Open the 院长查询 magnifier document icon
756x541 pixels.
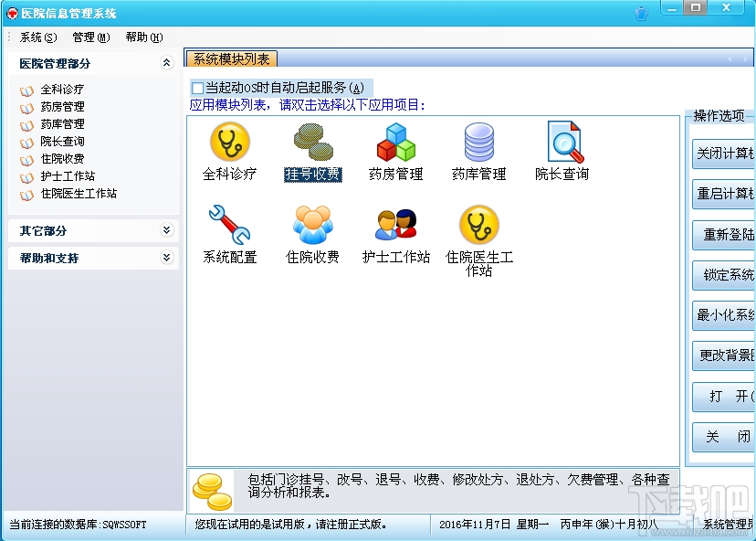pos(564,142)
